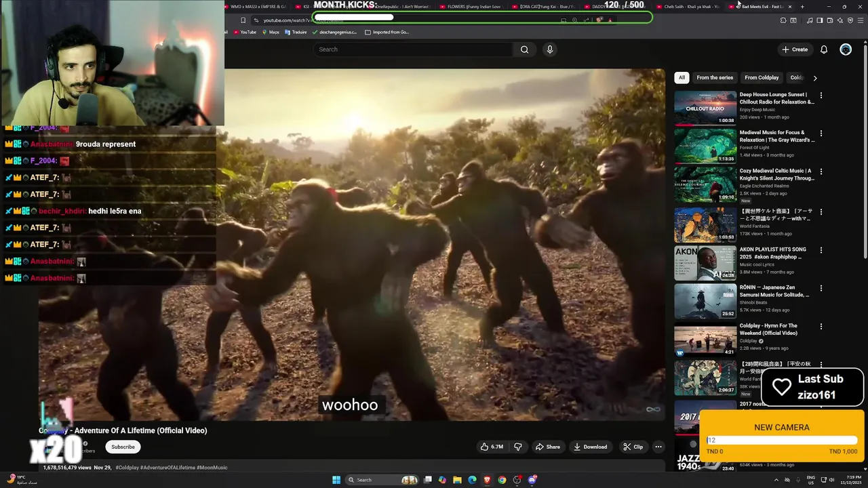Image resolution: width=868 pixels, height=488 pixels.
Task: Open the YouTube account avatar menu
Action: (x=846, y=49)
